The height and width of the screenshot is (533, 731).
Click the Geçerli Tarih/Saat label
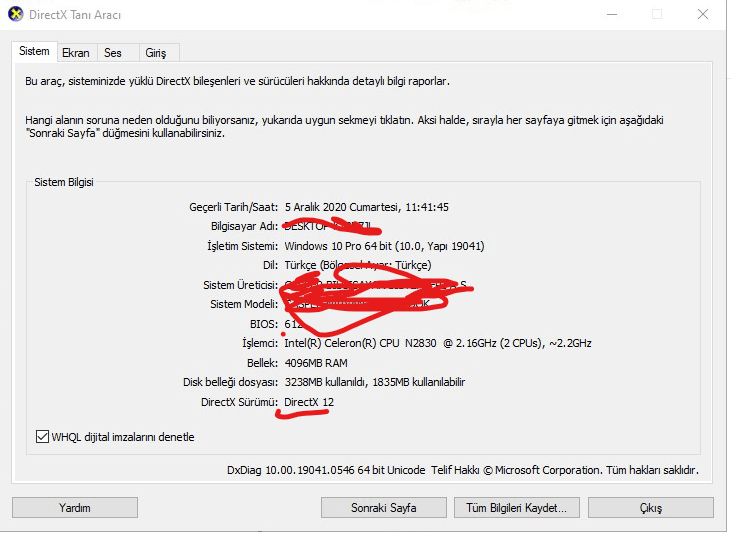pyautogui.click(x=234, y=207)
